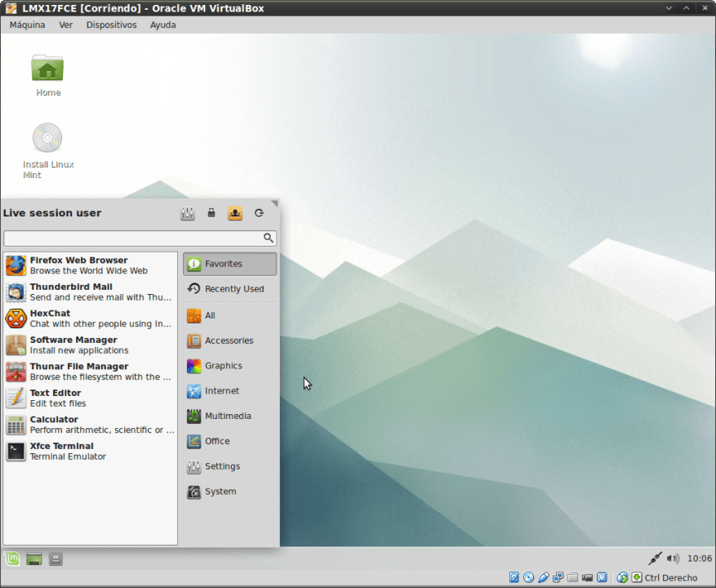The width and height of the screenshot is (716, 588).
Task: Launch Thunar File Manager
Action: tap(90, 371)
